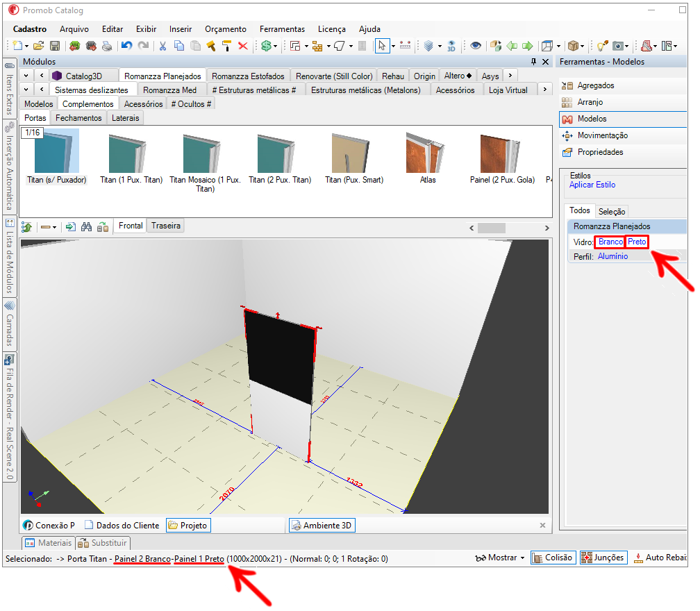700x611 pixels.
Task: Click the Aplicar Estilo link
Action: [x=592, y=185]
